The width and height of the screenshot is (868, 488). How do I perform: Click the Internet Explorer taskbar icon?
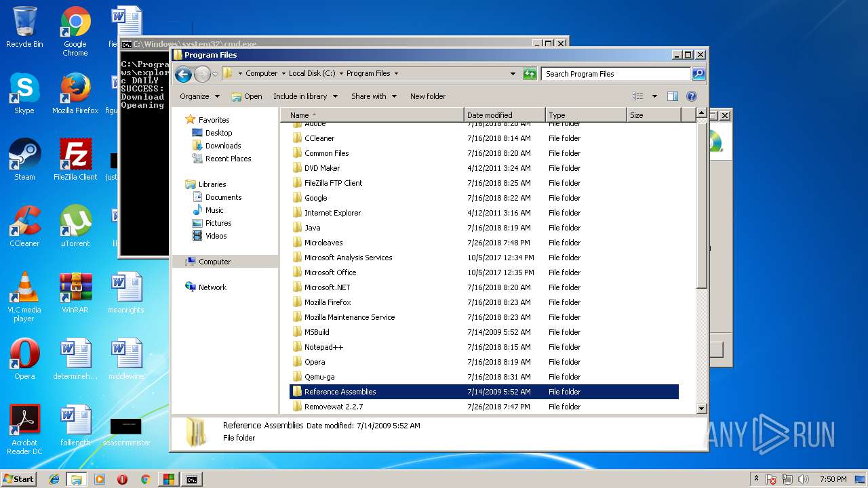point(54,479)
